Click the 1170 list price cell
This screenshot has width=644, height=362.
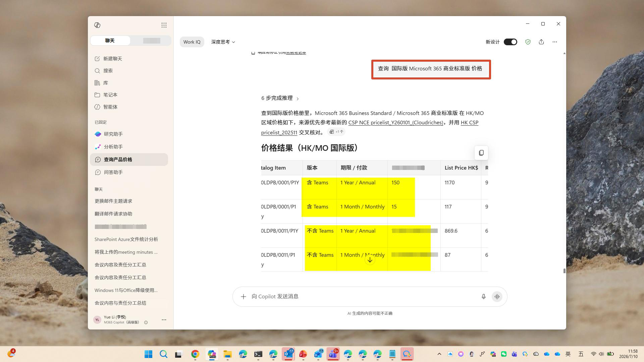pyautogui.click(x=461, y=187)
